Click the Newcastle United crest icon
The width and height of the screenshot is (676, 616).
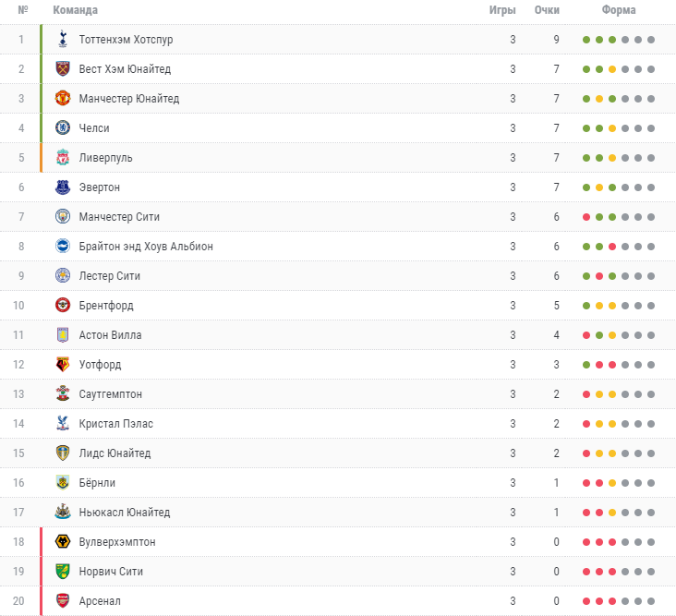click(63, 513)
